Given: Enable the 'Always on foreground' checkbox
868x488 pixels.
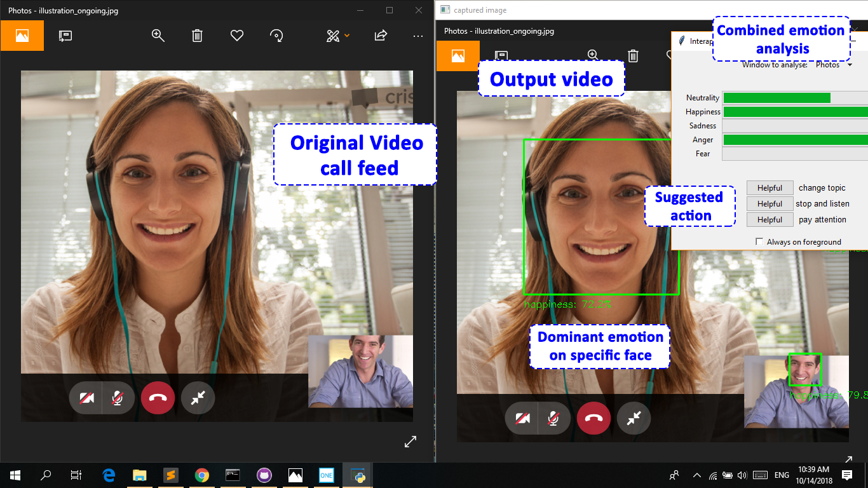Looking at the screenshot, I should [x=759, y=241].
